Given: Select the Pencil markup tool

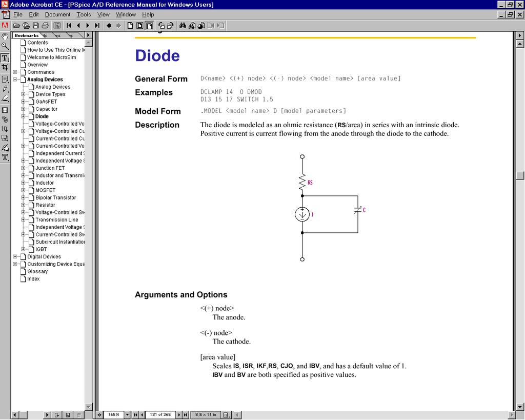Looking at the screenshot, I should (x=5, y=89).
